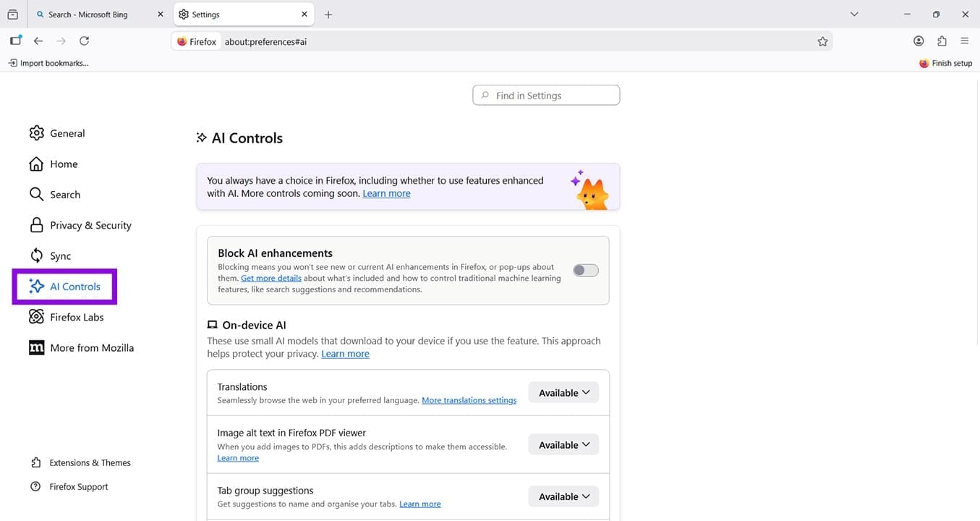
Task: Click the Firefox Support question mark icon
Action: pos(35,486)
